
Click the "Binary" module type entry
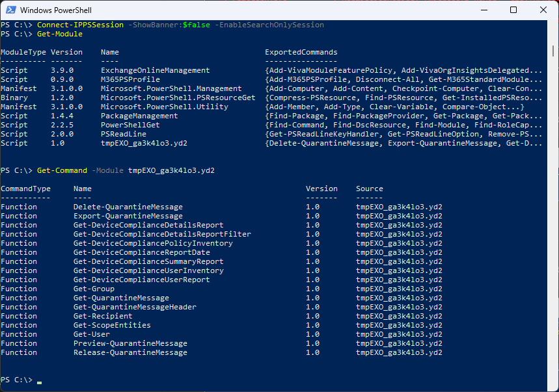click(x=14, y=98)
